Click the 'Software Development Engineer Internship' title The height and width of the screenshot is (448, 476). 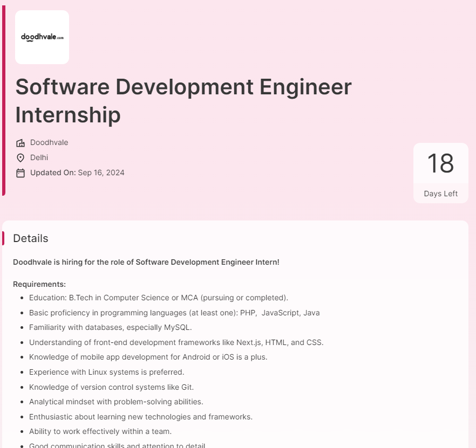[x=183, y=101]
